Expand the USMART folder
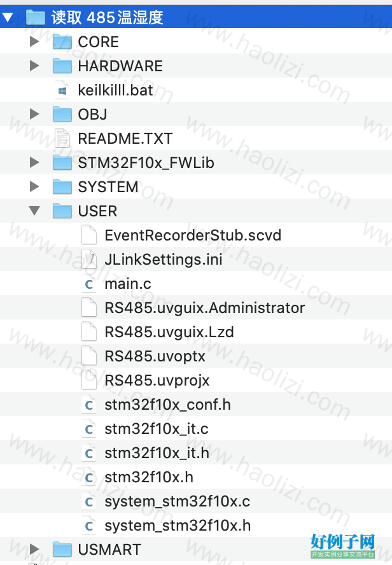This screenshot has height=565, width=392. point(34,549)
